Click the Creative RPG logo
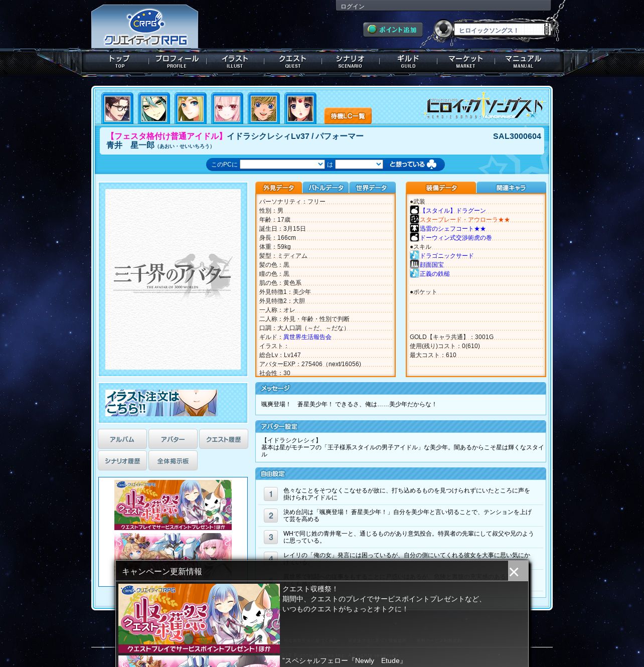The image size is (644, 667). (145, 28)
